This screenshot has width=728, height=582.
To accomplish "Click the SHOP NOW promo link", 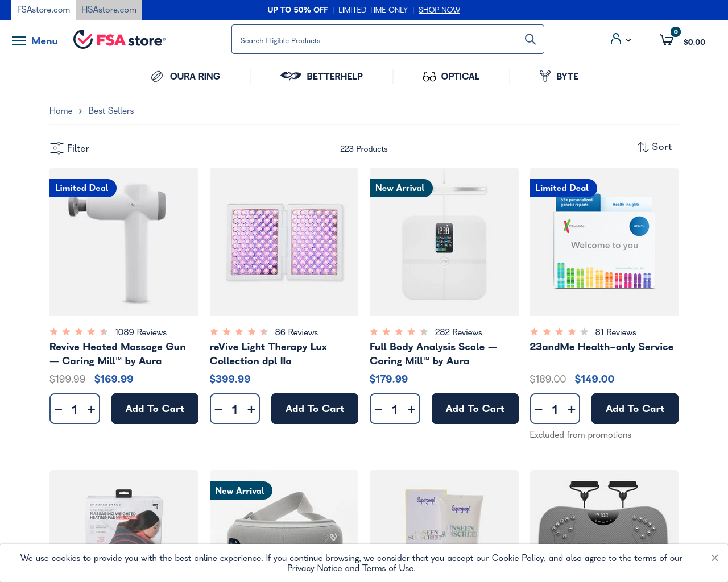I will pyautogui.click(x=439, y=10).
